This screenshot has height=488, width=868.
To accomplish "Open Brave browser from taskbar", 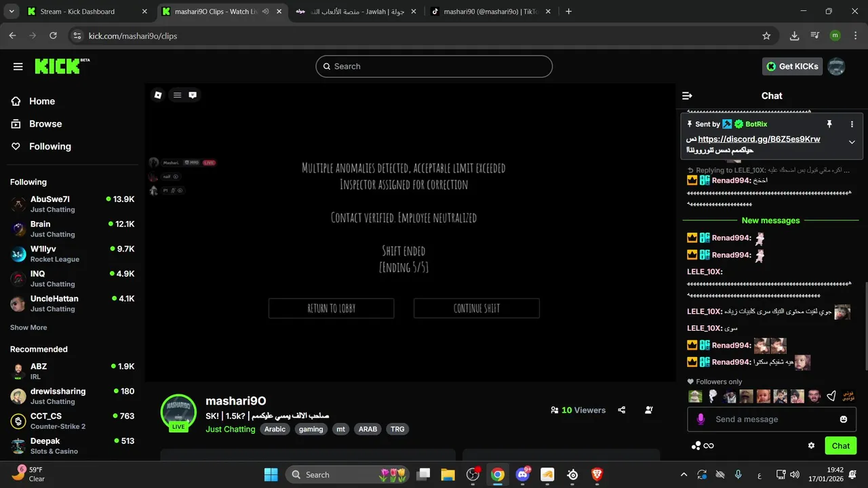I will click(x=597, y=474).
